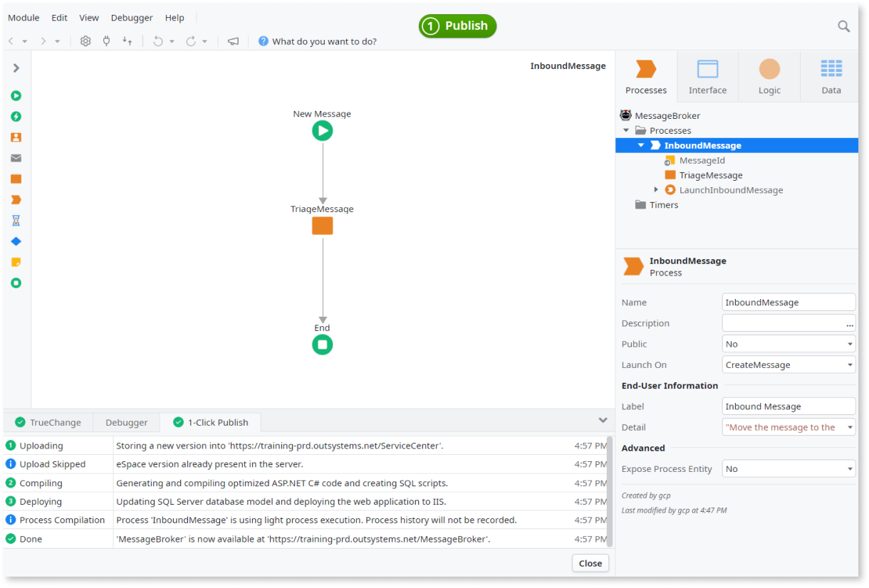Open the Redo history dropdown arrow
The height and width of the screenshot is (588, 869).
205,41
